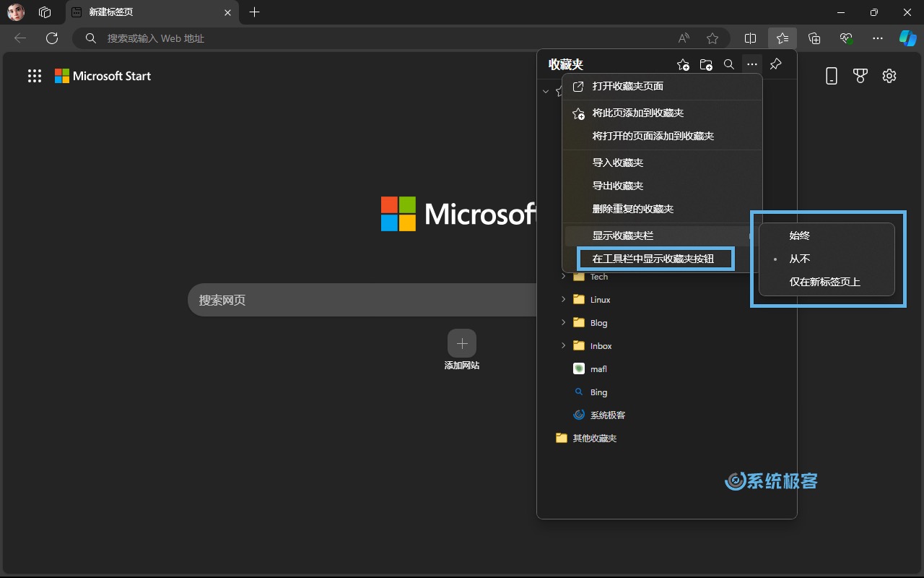Expand the Tech folder chevron

tap(563, 277)
